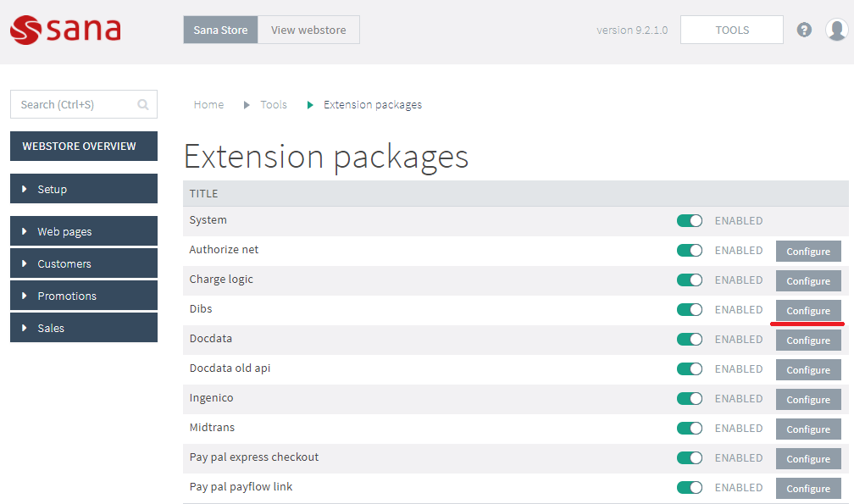Configure Pay pal payflow link
Screen dimensions: 854x504
[808, 489]
